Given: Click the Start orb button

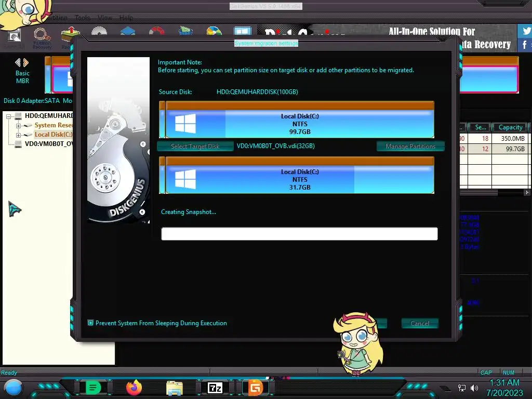Looking at the screenshot, I should coord(13,388).
